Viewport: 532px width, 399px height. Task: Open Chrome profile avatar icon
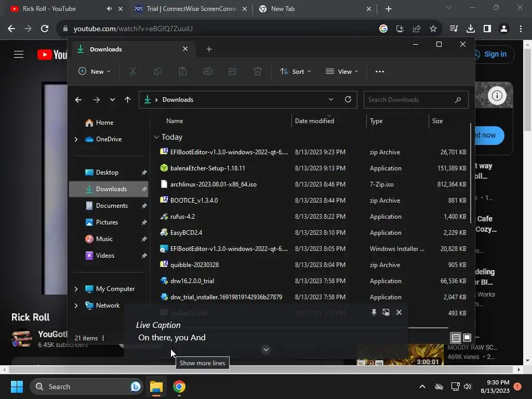(504, 29)
